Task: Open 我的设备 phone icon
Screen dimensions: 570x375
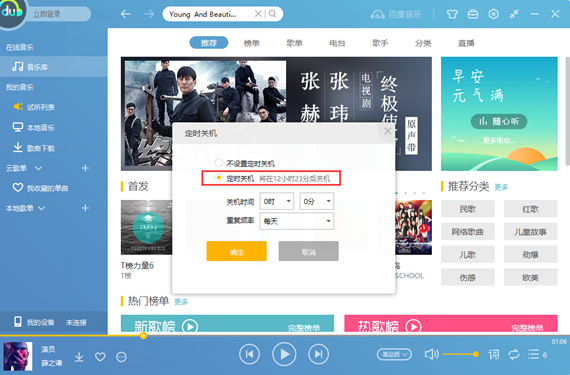Action: [x=17, y=322]
